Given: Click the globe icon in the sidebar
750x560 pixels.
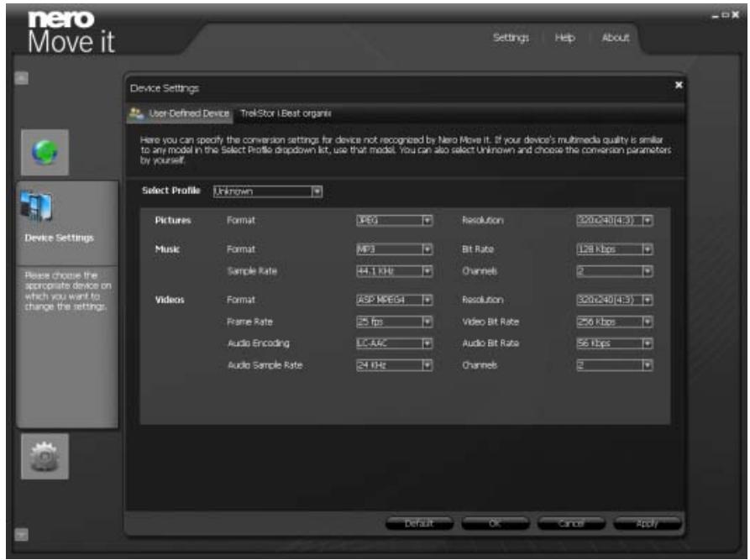Looking at the screenshot, I should click(45, 152).
